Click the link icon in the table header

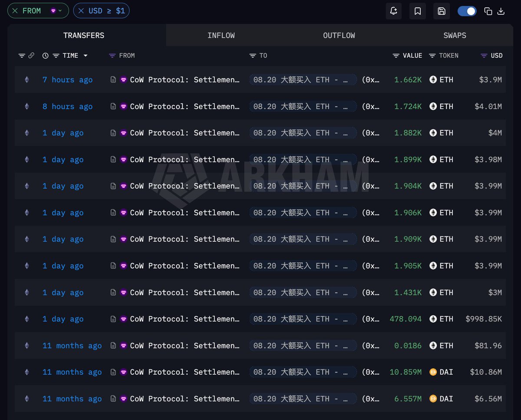click(31, 56)
